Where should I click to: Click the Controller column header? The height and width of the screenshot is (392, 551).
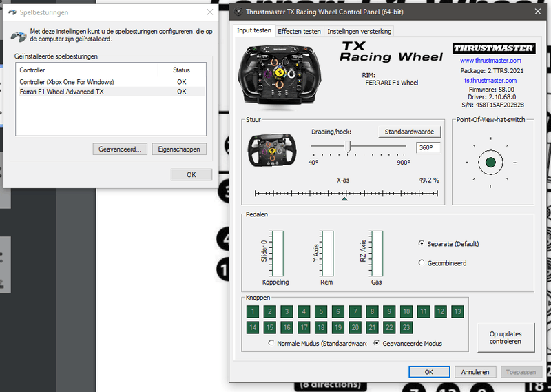pos(87,70)
